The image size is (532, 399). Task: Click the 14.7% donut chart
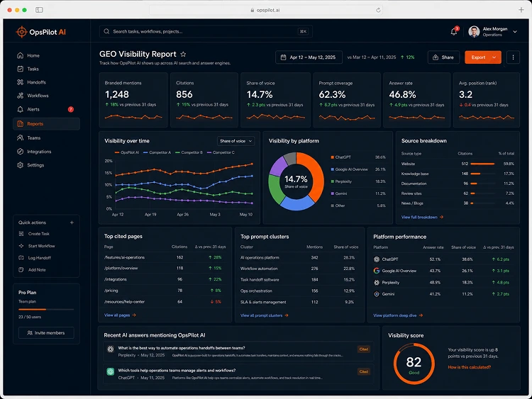297,181
